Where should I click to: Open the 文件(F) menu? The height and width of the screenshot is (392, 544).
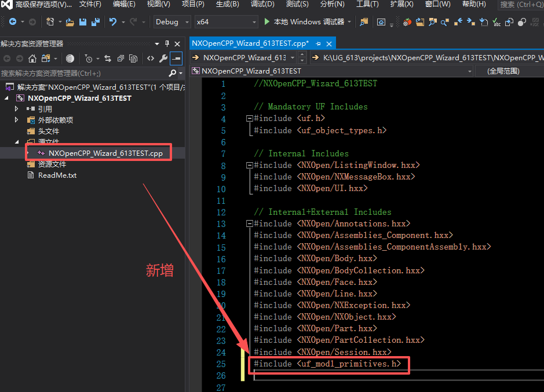click(x=90, y=4)
